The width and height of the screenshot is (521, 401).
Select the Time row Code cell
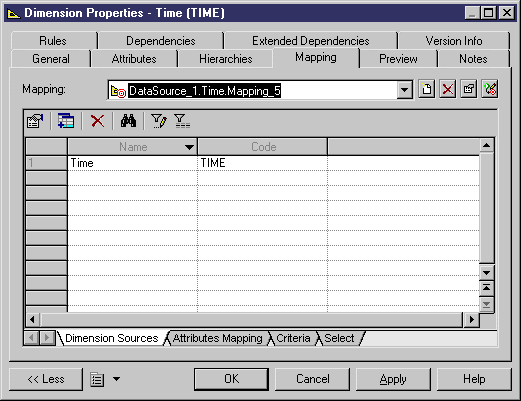point(262,163)
